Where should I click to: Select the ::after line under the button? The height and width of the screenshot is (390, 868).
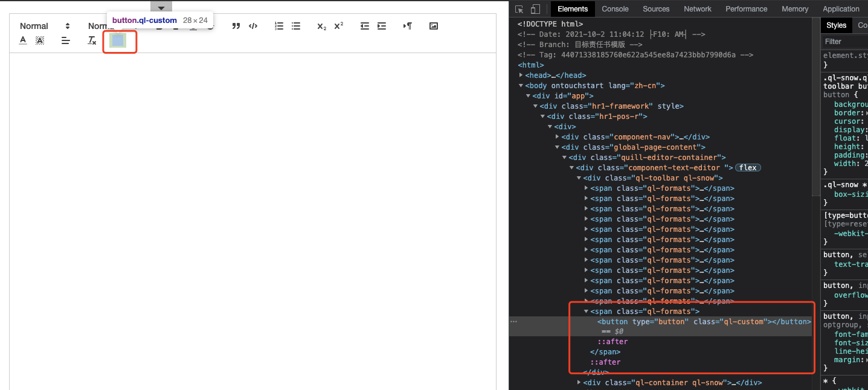click(612, 342)
